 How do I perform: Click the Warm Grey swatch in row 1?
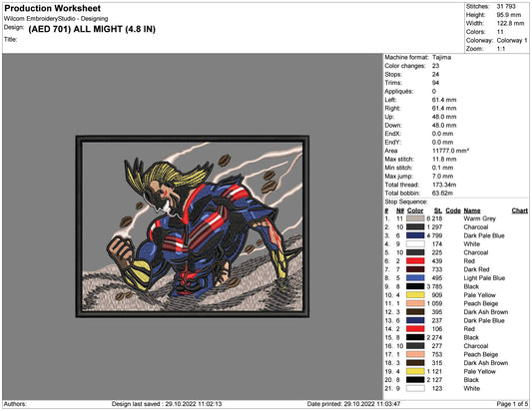415,218
